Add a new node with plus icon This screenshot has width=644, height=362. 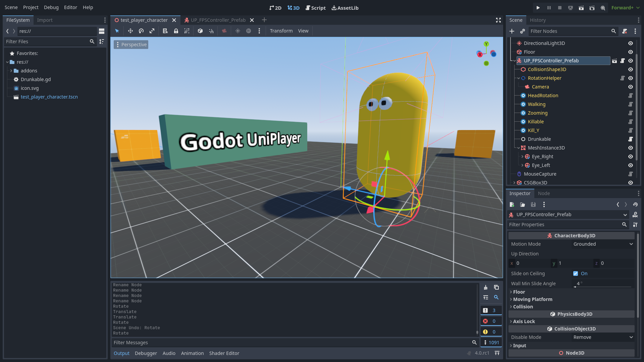tap(512, 31)
